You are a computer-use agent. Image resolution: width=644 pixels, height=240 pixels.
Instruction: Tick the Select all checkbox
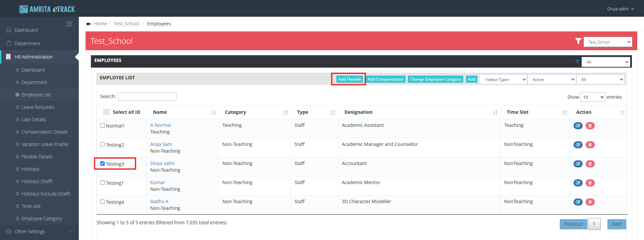click(x=106, y=112)
